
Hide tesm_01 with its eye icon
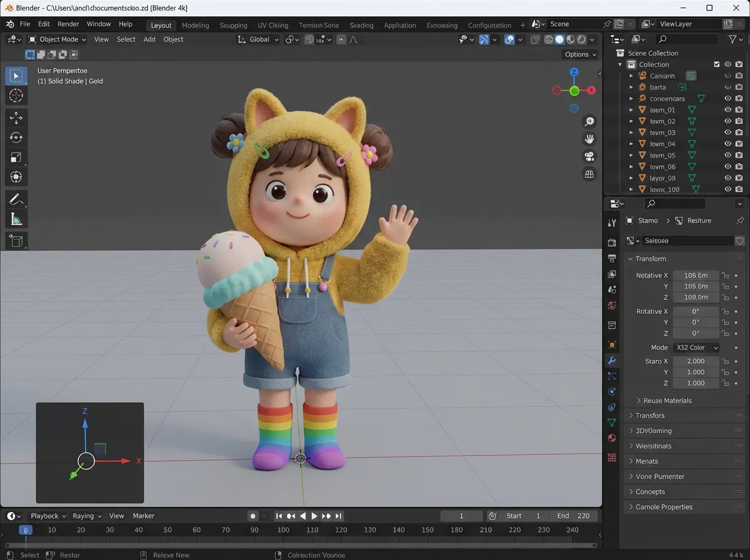click(x=727, y=109)
